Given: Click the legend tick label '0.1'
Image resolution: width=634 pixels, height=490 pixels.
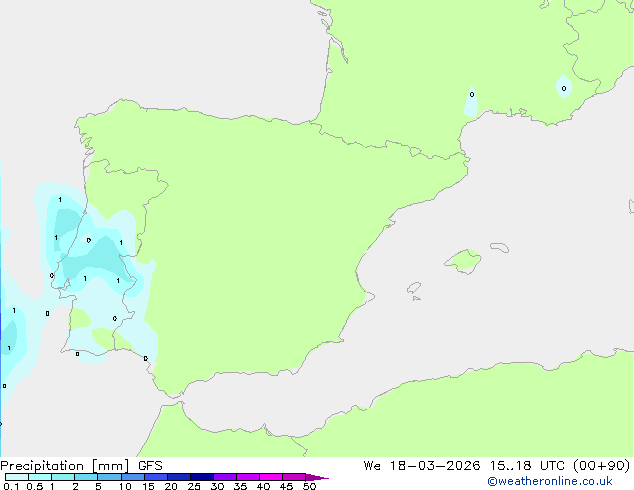Looking at the screenshot, I should pyautogui.click(x=11, y=486).
